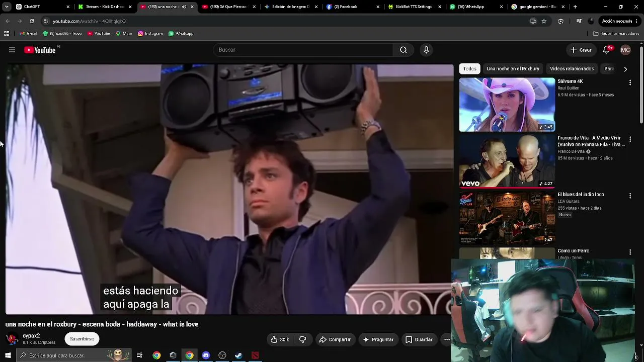
Task: Switch to the WhatsApp browser tab
Action: point(475,7)
